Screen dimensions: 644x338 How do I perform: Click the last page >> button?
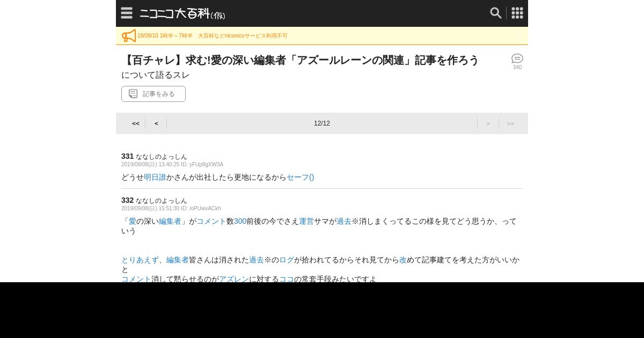(510, 123)
